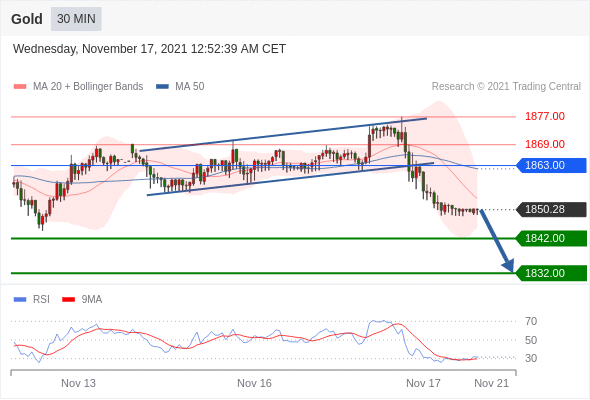Click the RSI 50 level label
590x400 pixels.
[x=531, y=340]
